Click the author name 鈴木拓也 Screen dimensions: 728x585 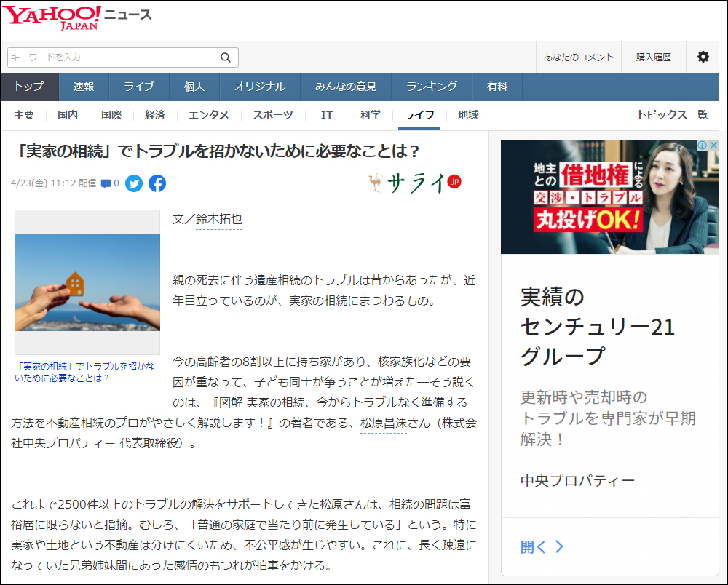click(218, 219)
